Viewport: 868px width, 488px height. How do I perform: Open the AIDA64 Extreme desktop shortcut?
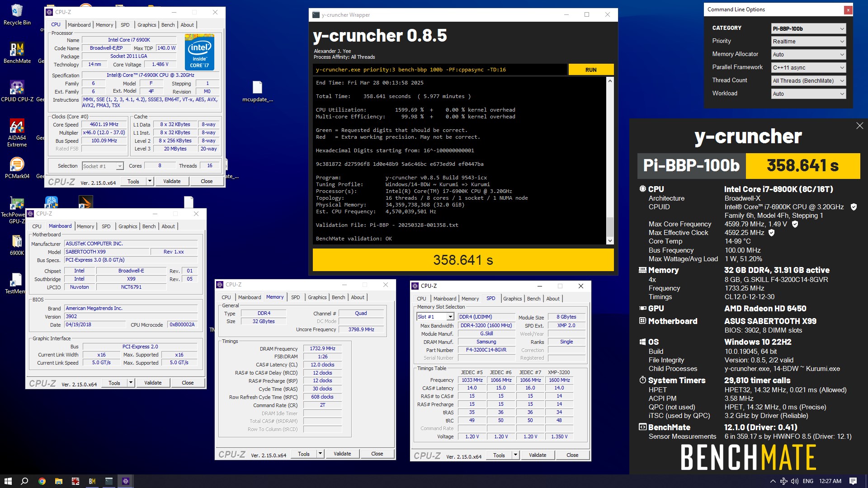coord(17,133)
